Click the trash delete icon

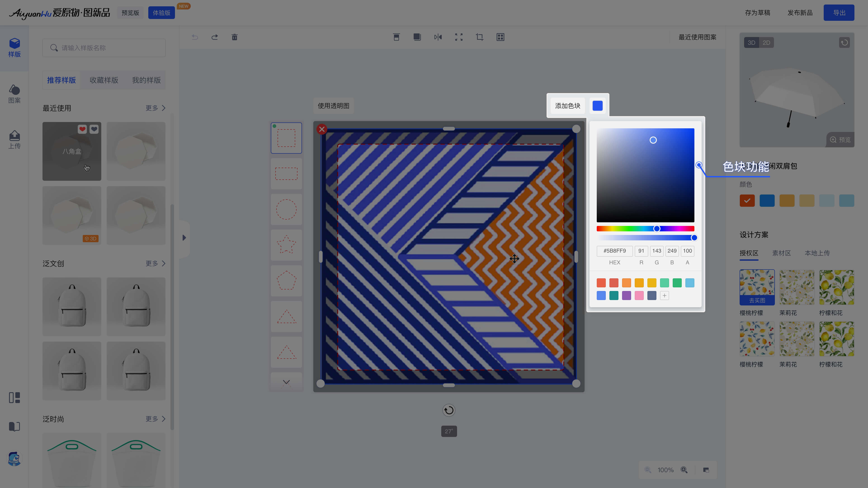235,37
